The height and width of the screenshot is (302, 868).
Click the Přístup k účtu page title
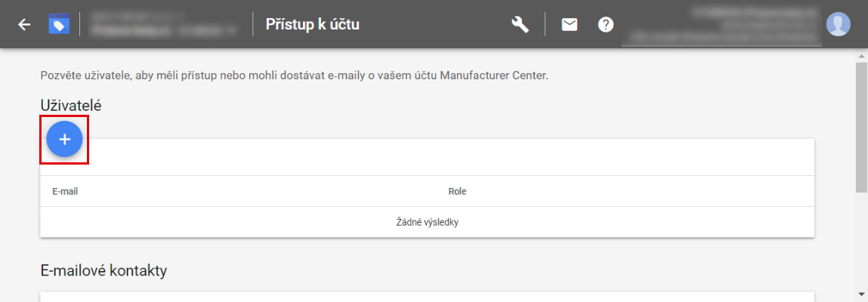(313, 24)
